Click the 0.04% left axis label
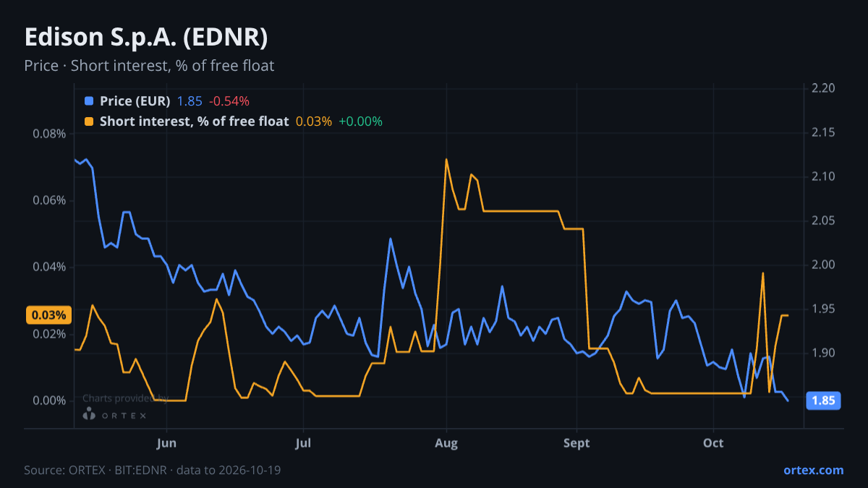This screenshot has width=868, height=488. pos(49,267)
